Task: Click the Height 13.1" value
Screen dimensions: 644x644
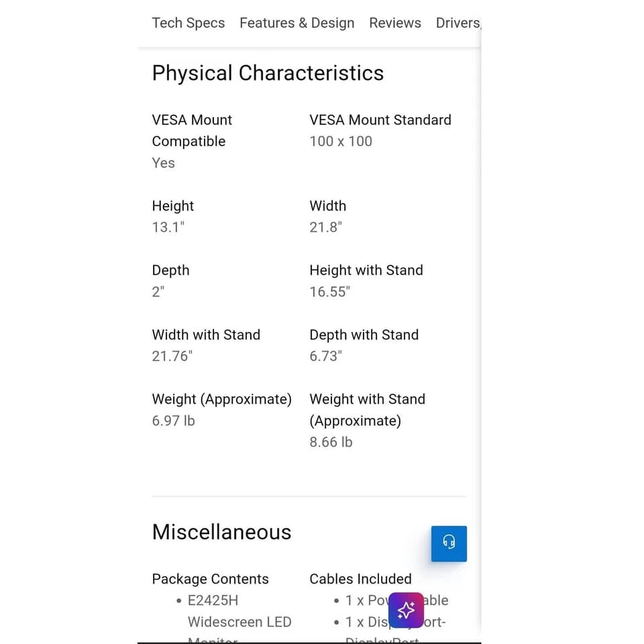Action: click(x=168, y=227)
